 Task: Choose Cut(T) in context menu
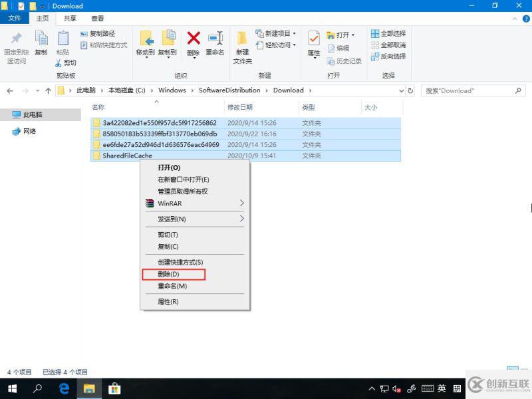(195, 235)
